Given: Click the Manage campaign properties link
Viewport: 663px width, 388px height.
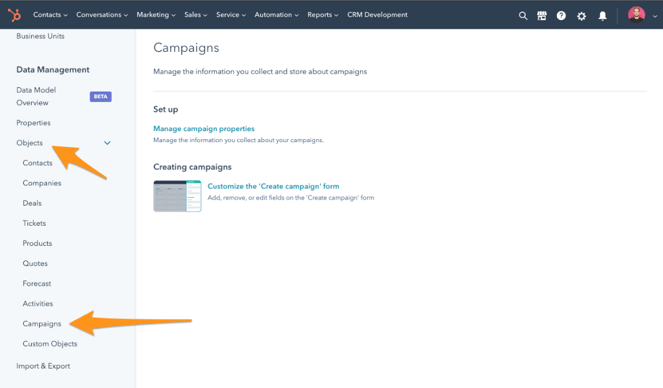Looking at the screenshot, I should point(204,128).
